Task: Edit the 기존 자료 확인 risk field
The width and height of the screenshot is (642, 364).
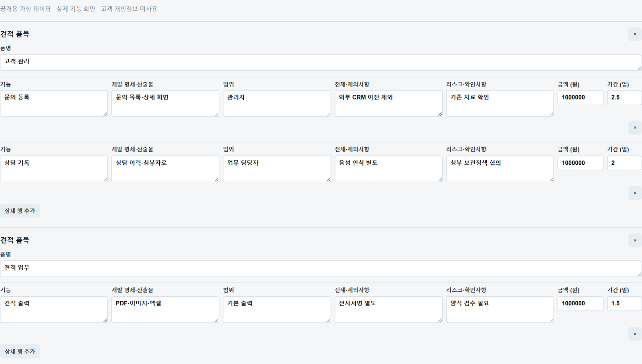Action: pos(500,104)
